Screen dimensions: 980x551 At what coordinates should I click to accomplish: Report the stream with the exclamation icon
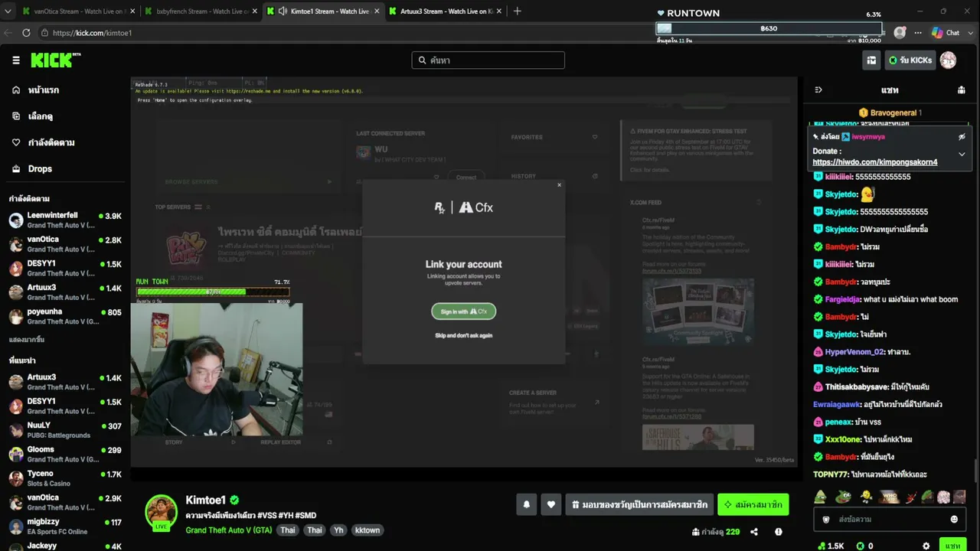click(779, 532)
